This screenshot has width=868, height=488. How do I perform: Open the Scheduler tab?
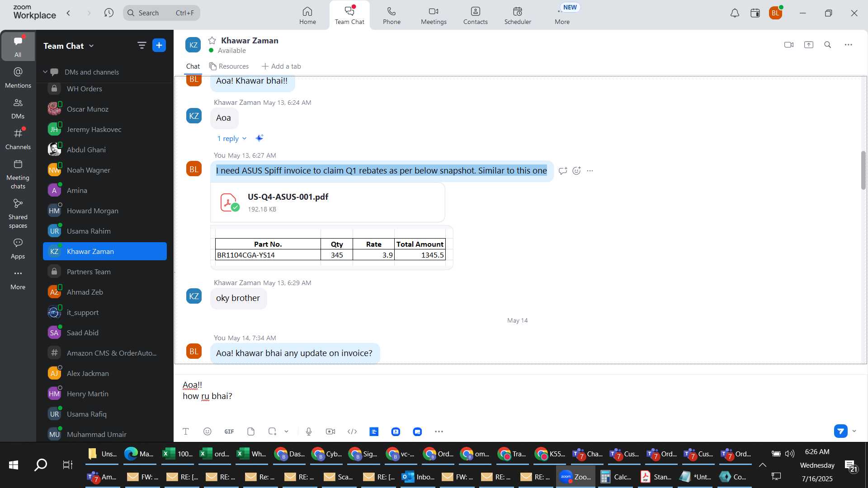click(518, 15)
